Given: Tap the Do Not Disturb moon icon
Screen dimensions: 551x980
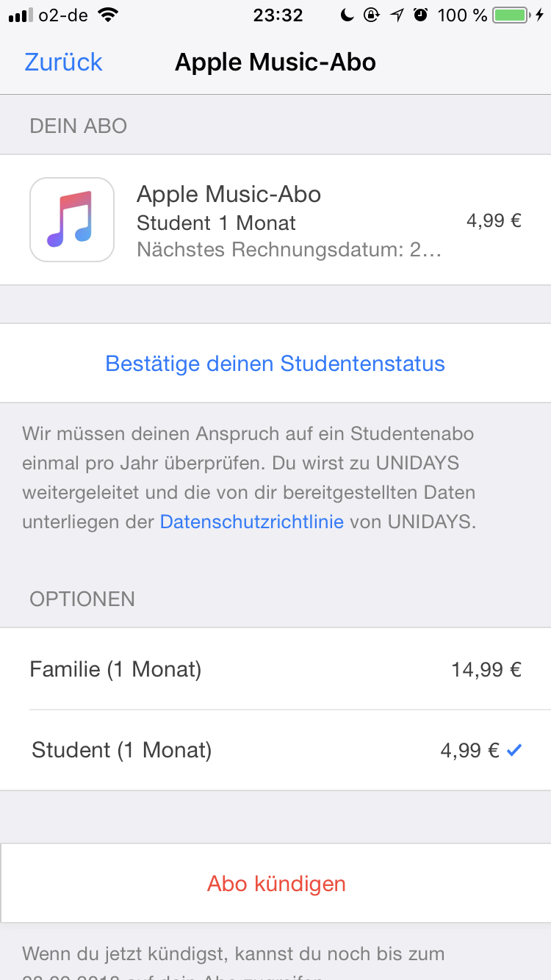Looking at the screenshot, I should coord(348,15).
